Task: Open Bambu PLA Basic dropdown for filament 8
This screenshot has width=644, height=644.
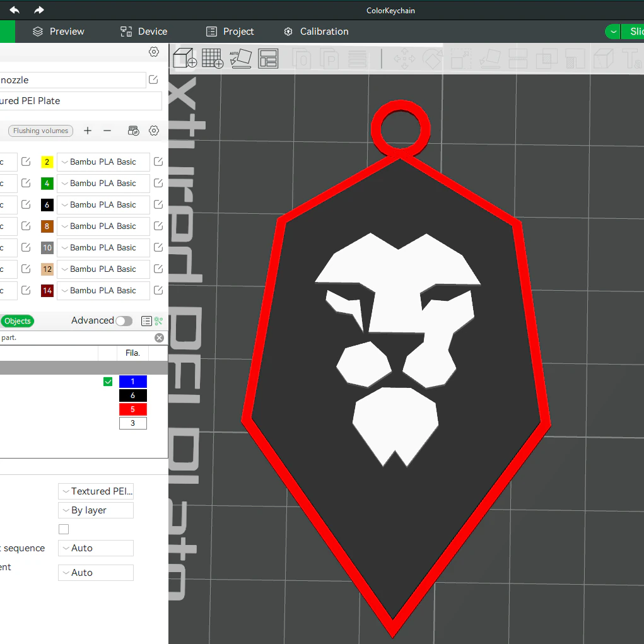Action: (103, 226)
